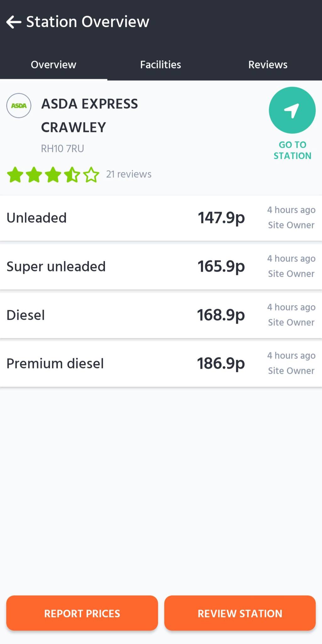Select the half-filled fourth star
The image size is (322, 644).
pos(72,175)
